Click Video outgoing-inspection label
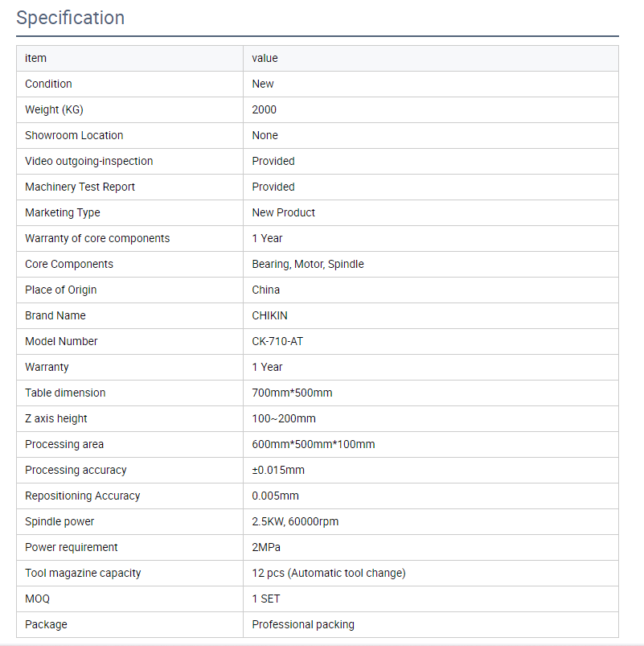The image size is (644, 646). [89, 161]
